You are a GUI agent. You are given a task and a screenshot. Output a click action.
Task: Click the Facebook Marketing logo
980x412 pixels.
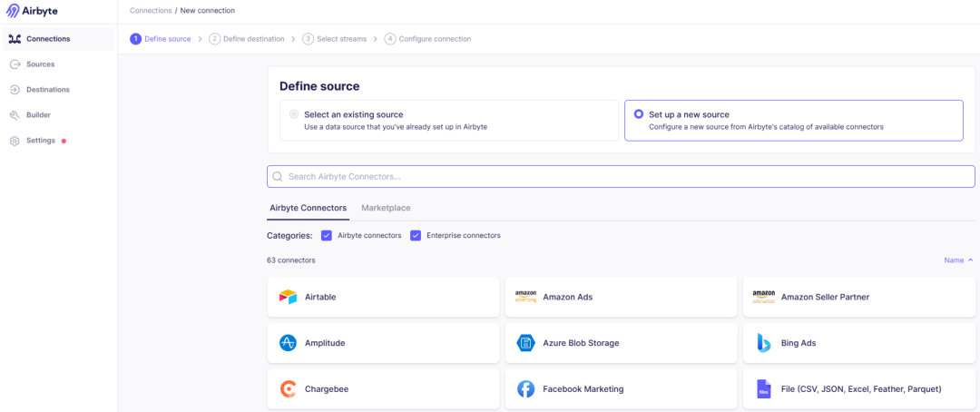(x=525, y=389)
